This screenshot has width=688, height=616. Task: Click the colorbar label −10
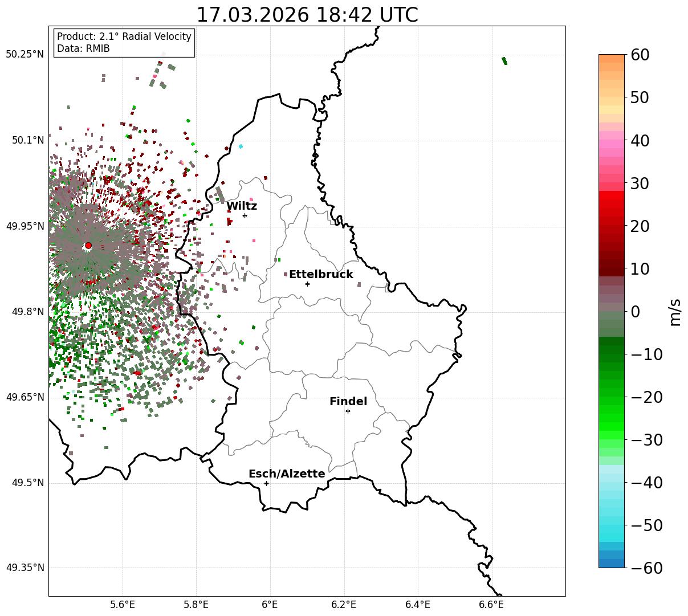[646, 354]
